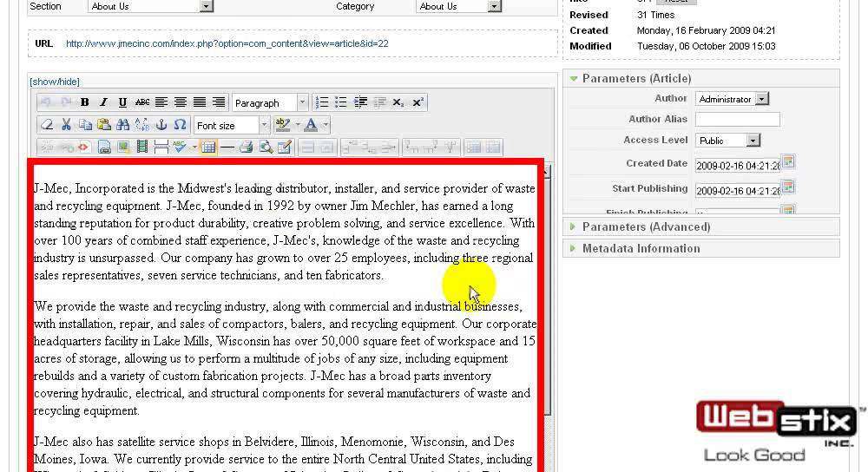Click the spellchecker language dropdown arrow
This screenshot has height=472, width=868.
pyautogui.click(x=194, y=147)
